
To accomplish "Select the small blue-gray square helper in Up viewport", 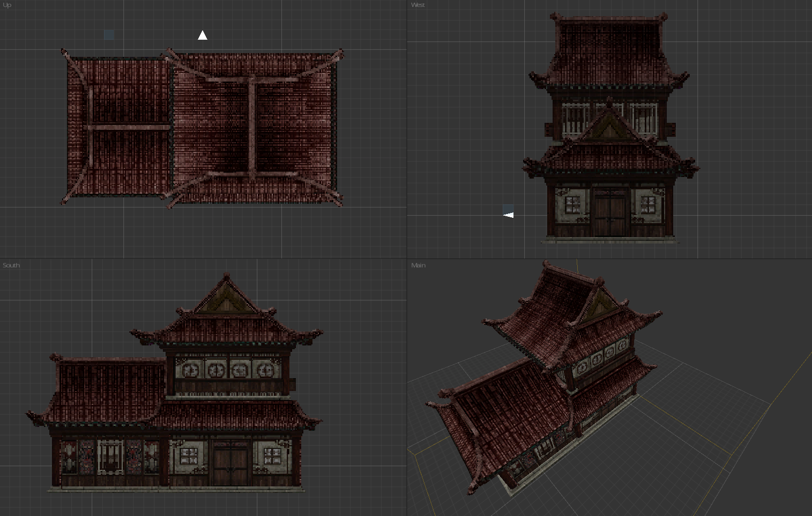I will pyautogui.click(x=109, y=35).
